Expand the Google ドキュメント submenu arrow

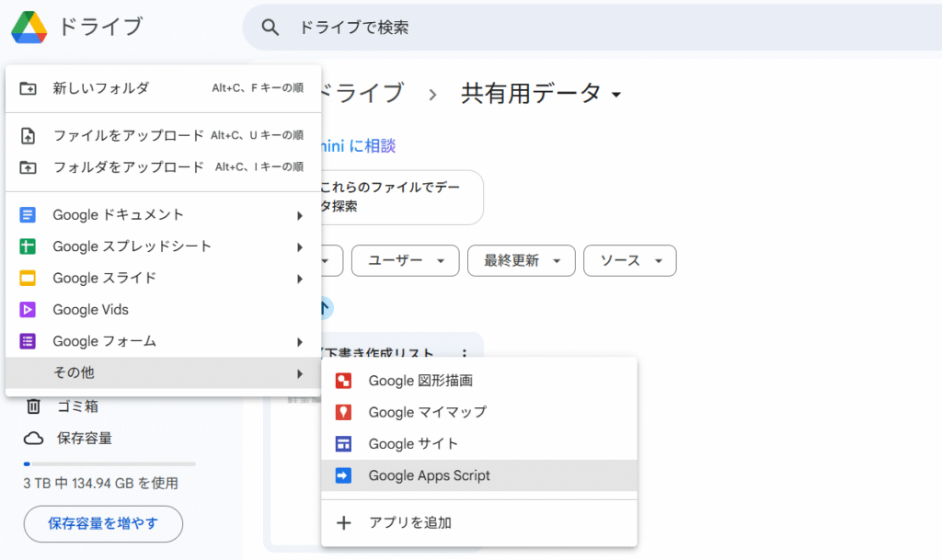(299, 215)
